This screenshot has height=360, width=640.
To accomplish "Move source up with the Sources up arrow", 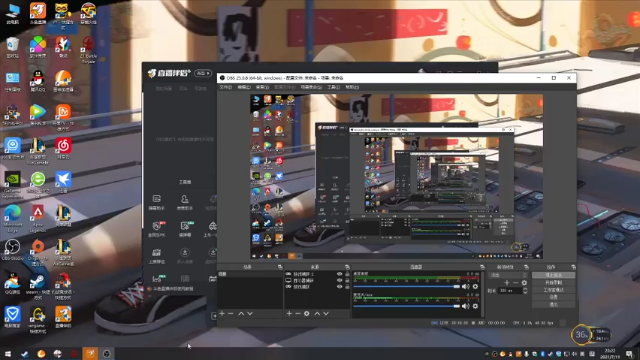I will pos(317,313).
